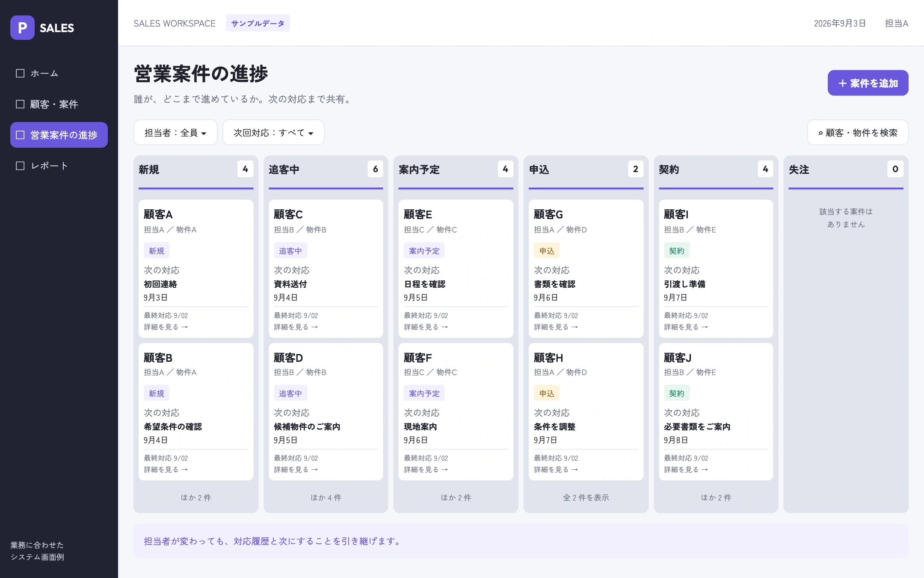Click the date 2026年9月3日 in header
924x578 pixels.
[x=840, y=24]
